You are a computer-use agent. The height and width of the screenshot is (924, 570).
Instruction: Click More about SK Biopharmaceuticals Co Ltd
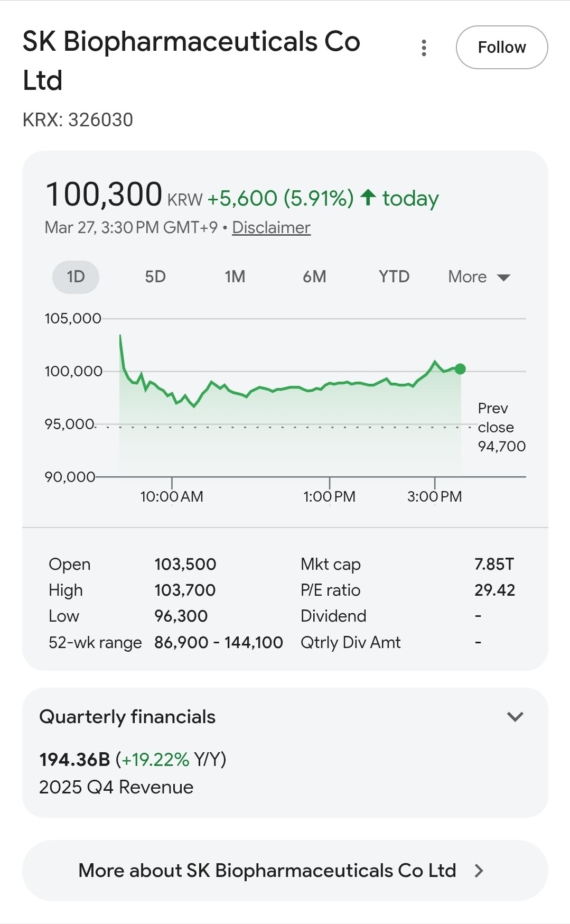click(267, 871)
